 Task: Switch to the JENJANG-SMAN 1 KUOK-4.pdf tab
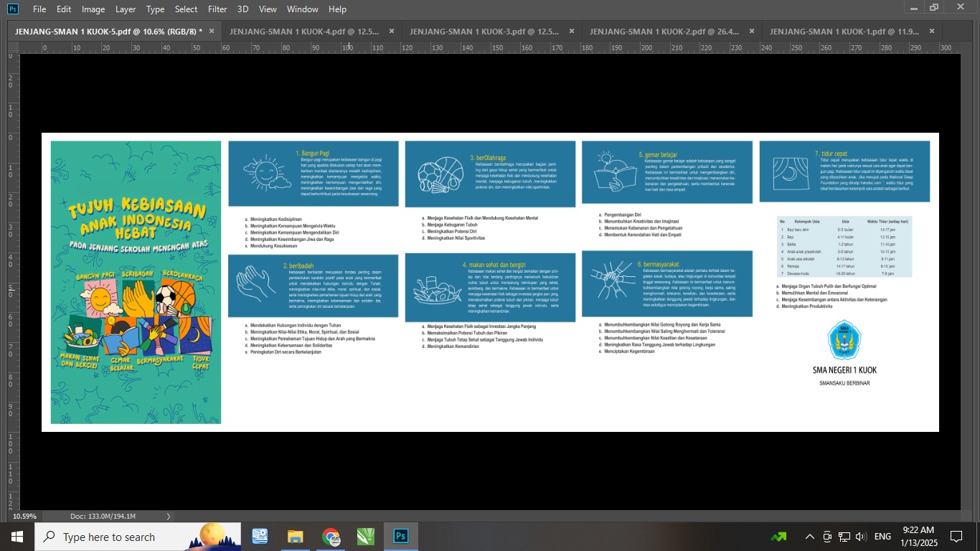tap(306, 32)
